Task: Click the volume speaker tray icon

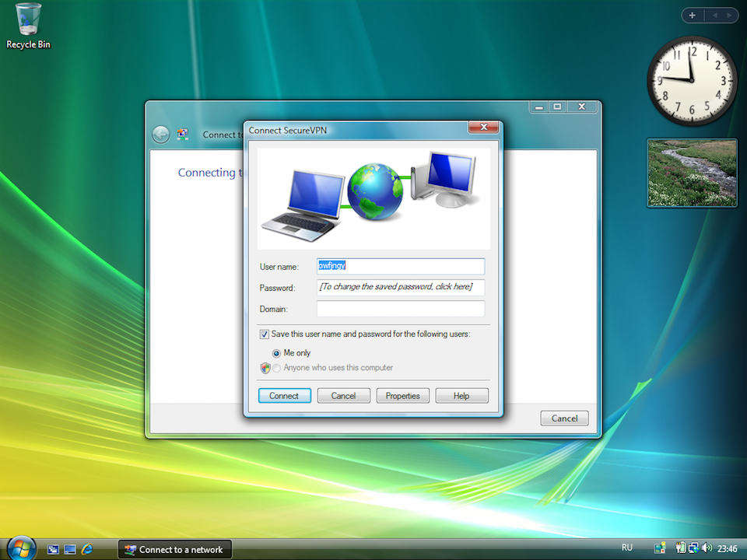Action: 707,548
